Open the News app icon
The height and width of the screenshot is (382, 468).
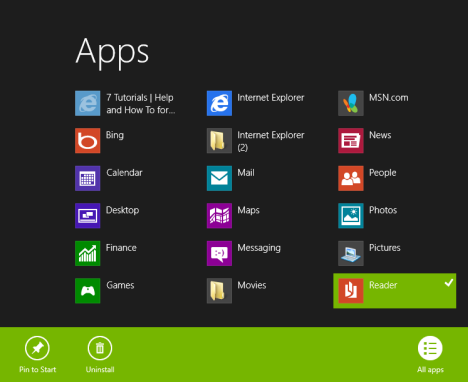(x=351, y=141)
